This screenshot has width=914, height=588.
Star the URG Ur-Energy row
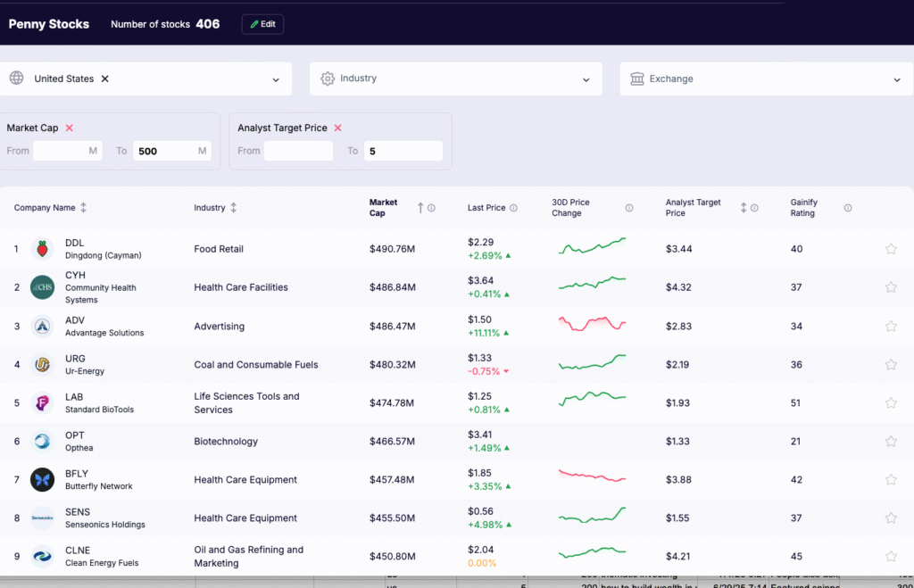pos(891,365)
